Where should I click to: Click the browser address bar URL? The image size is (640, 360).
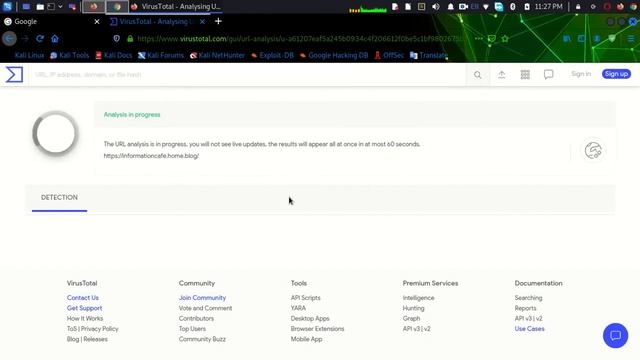[x=300, y=38]
